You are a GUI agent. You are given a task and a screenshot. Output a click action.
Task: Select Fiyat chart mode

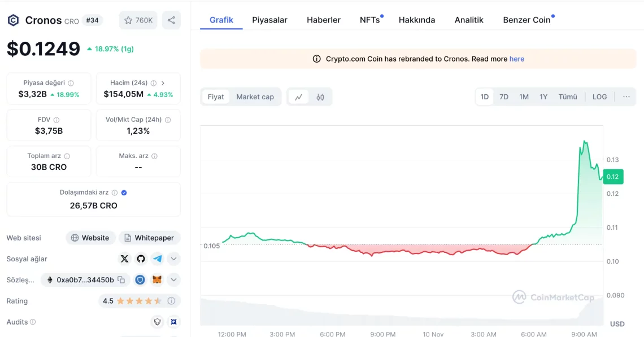point(216,97)
